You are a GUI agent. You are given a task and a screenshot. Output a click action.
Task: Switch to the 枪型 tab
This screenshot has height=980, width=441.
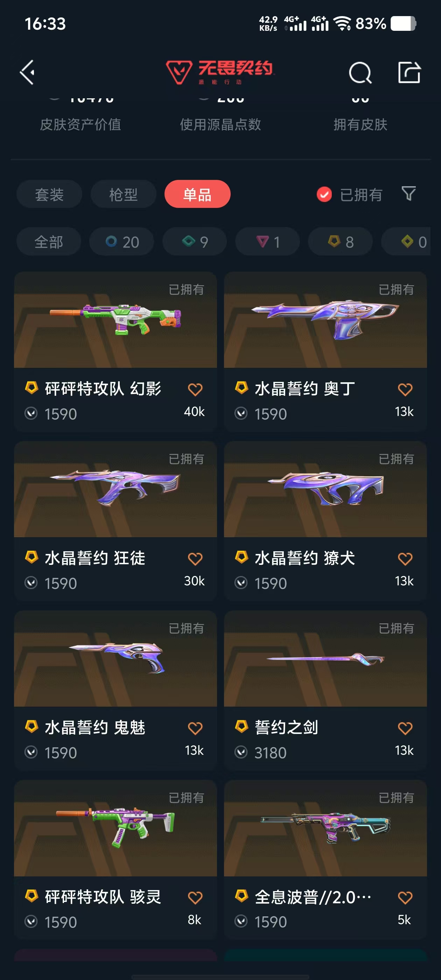123,194
